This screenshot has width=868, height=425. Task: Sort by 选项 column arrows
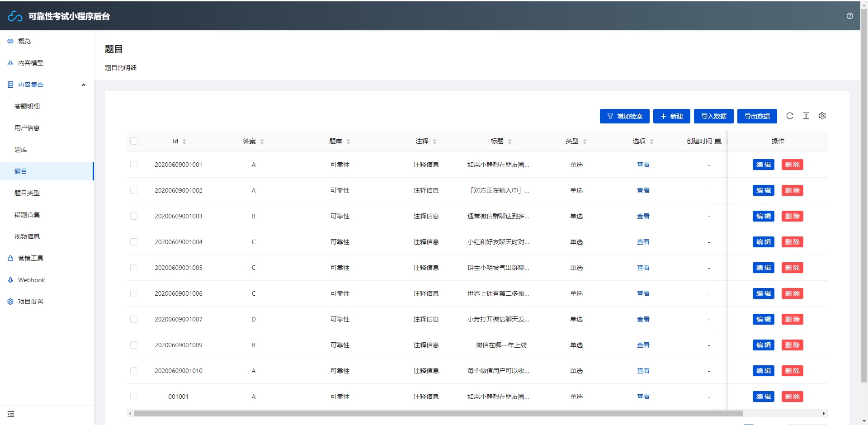tap(652, 142)
